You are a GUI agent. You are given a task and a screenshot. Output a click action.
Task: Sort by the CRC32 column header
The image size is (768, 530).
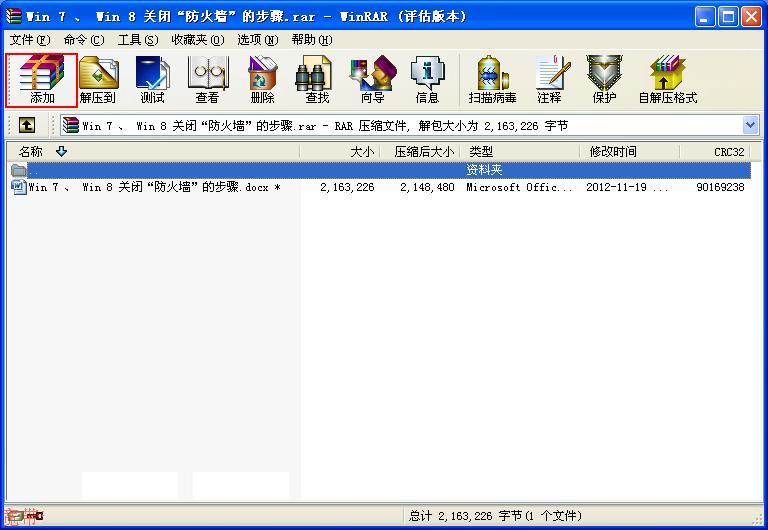(x=715, y=152)
